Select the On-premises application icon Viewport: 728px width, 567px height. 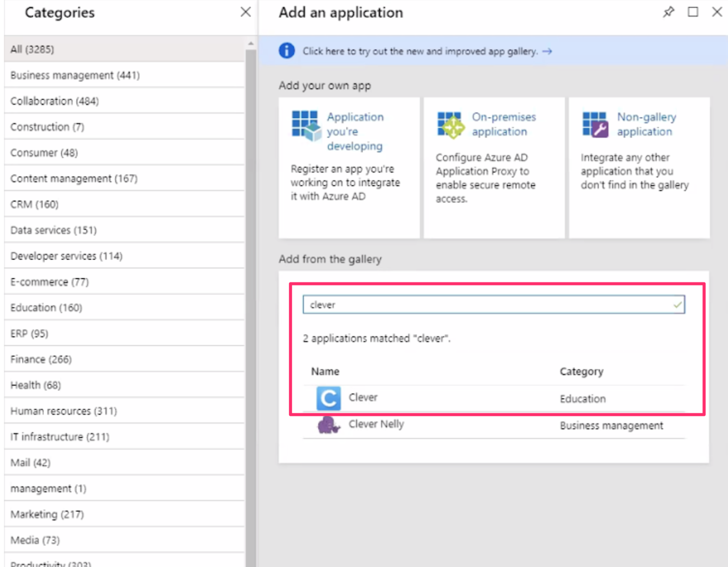[451, 124]
